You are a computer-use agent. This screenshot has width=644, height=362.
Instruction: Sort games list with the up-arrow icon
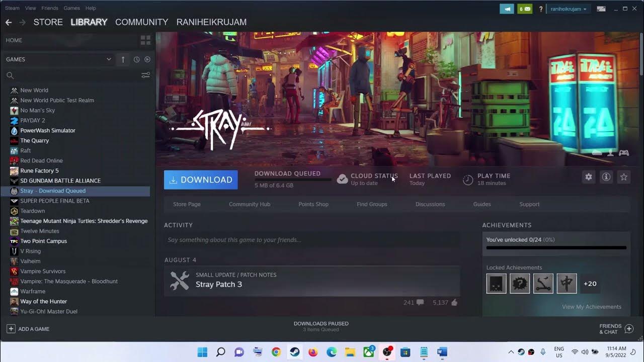[123, 59]
